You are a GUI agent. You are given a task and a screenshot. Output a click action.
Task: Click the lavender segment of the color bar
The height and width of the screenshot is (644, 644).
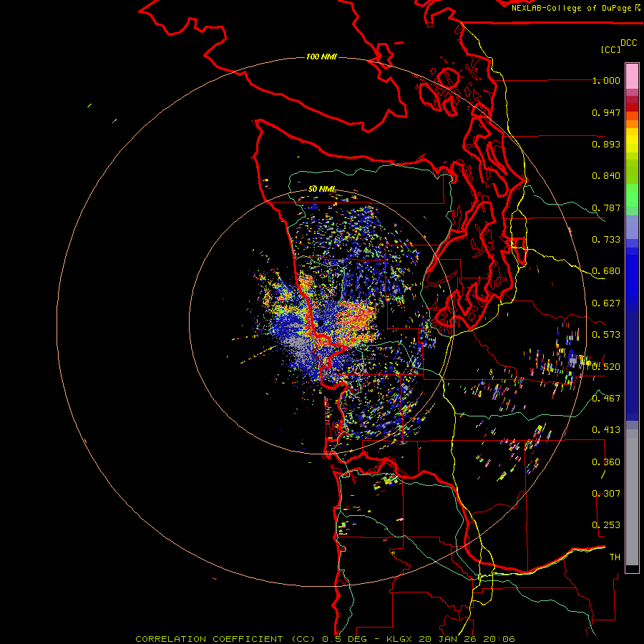coord(632,227)
